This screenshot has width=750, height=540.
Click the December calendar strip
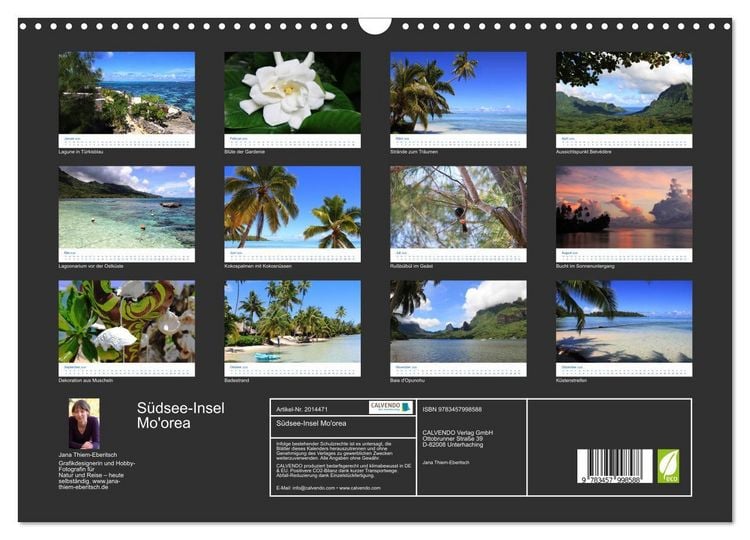click(x=624, y=370)
